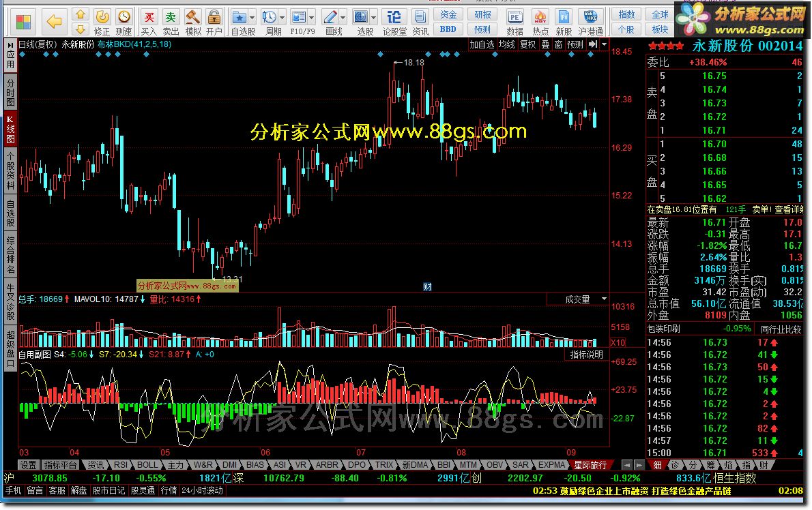Select the TRIX indicator tab
The image size is (812, 510).
383,465
